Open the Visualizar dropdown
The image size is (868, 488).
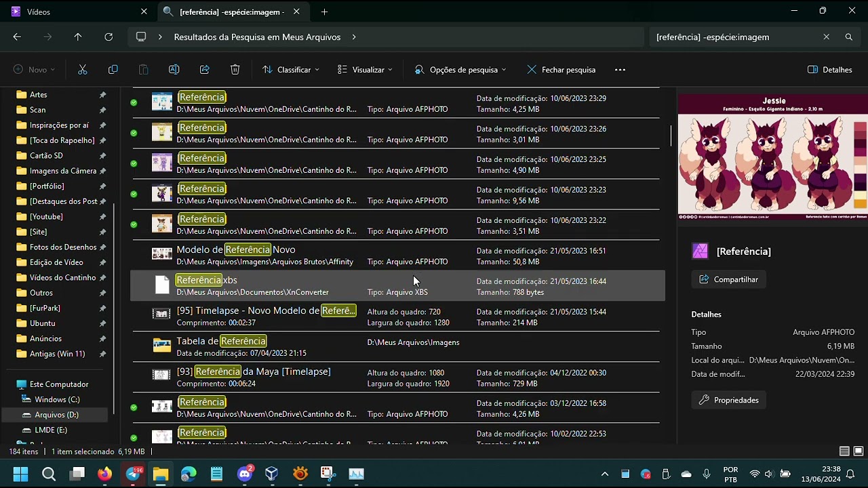pos(365,70)
